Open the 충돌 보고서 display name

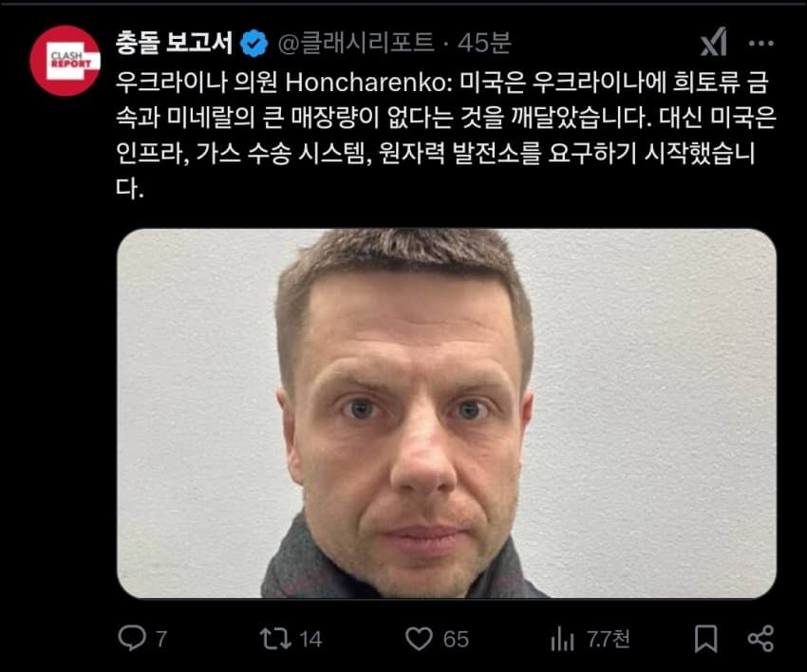tap(175, 43)
